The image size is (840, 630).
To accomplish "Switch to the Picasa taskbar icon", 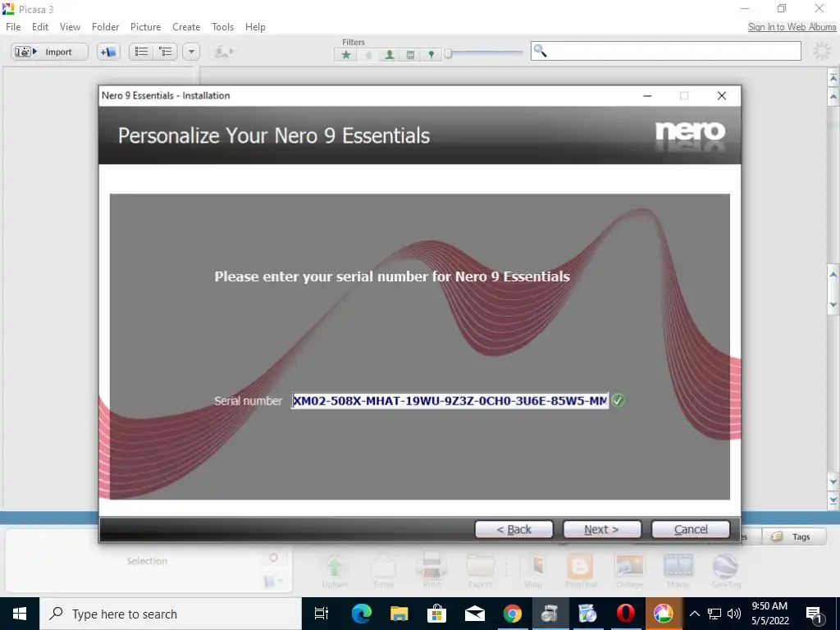I will 663,614.
